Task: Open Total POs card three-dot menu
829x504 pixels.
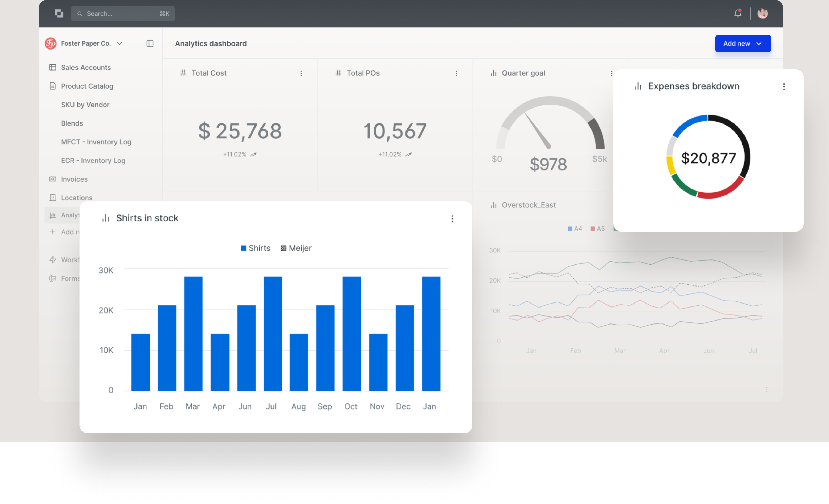Action: [456, 73]
